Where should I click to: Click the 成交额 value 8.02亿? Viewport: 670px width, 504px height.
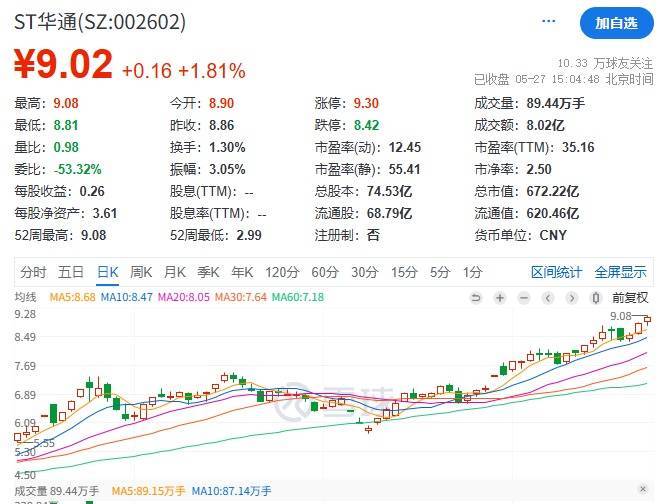coord(545,125)
